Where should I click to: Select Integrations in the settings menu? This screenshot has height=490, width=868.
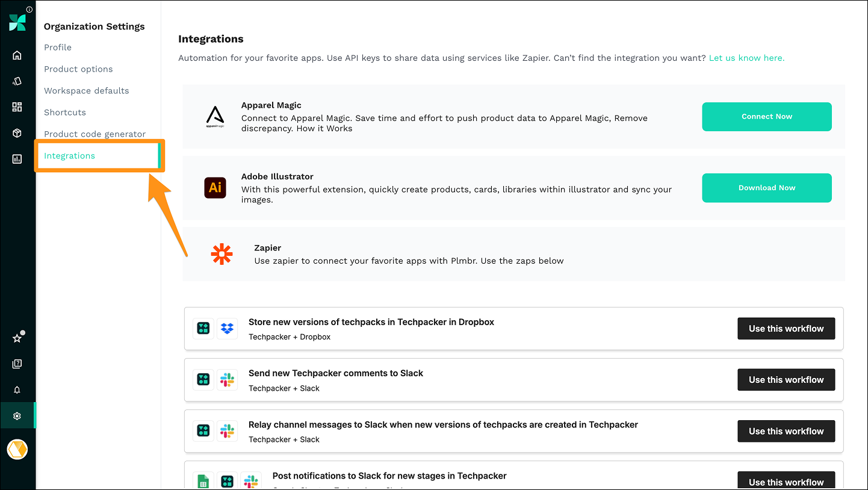(x=69, y=156)
